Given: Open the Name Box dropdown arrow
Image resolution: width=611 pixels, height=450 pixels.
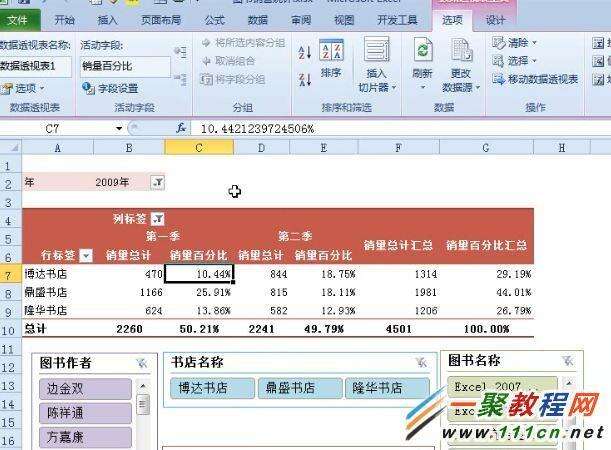Looking at the screenshot, I should point(119,128).
